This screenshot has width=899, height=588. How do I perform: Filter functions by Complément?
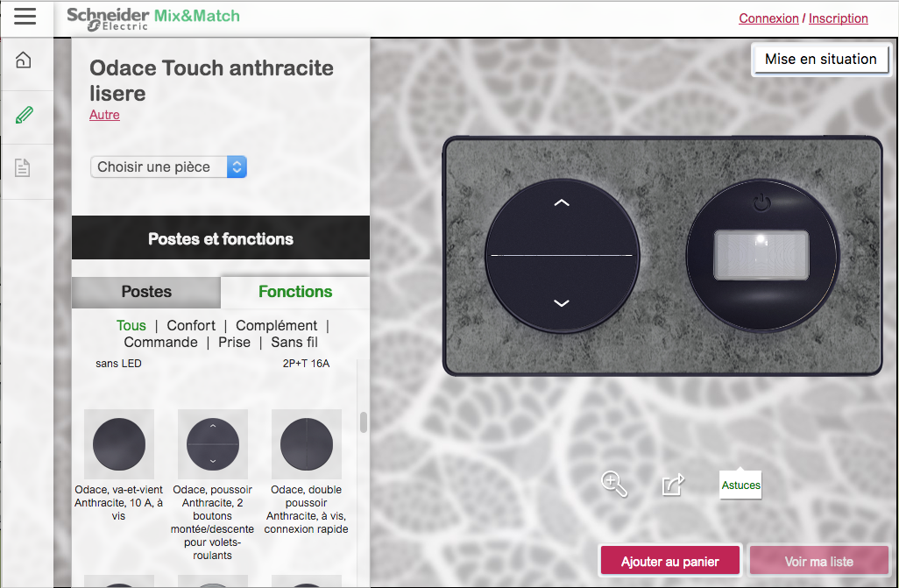276,326
